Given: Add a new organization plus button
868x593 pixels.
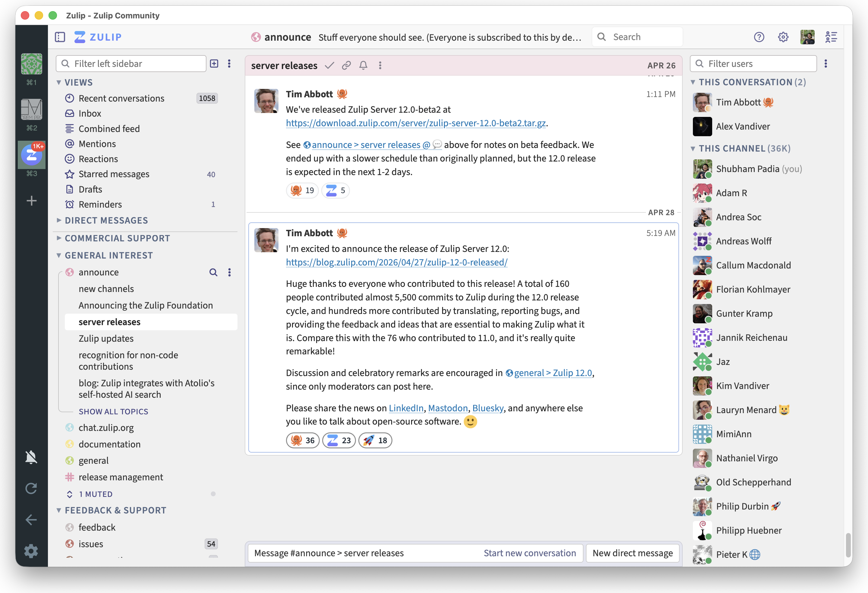Looking at the screenshot, I should click(31, 201).
